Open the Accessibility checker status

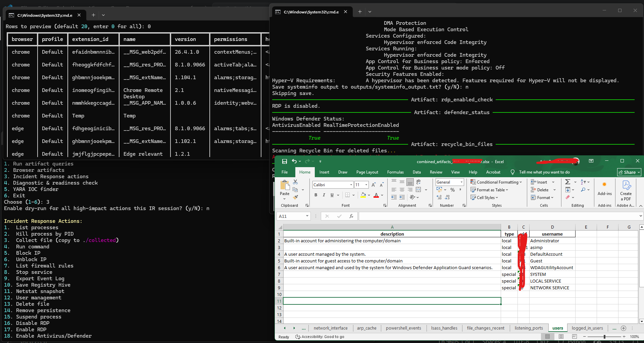pyautogui.click(x=319, y=337)
